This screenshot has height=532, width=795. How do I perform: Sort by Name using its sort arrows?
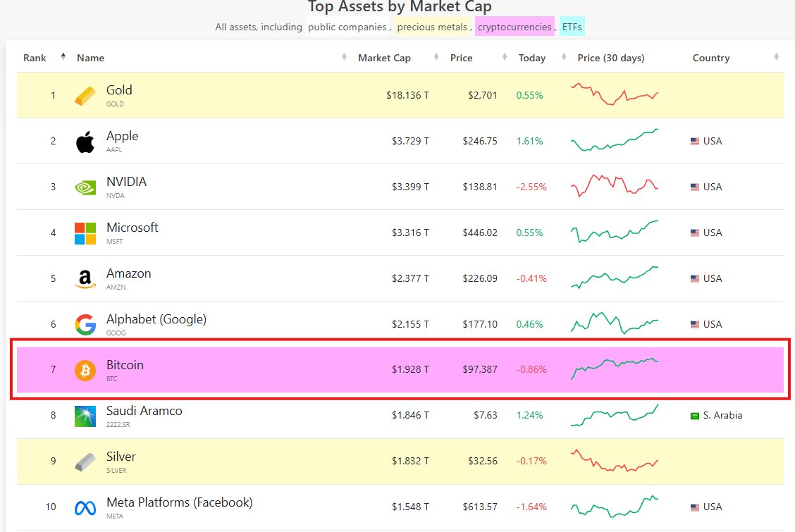point(344,57)
